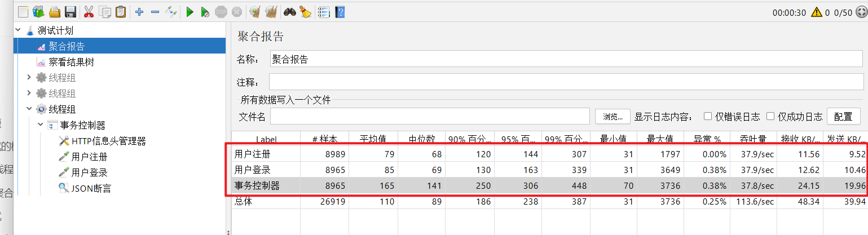Collapse the 测试计划 tree node
The width and height of the screenshot is (868, 235).
click(x=18, y=30)
